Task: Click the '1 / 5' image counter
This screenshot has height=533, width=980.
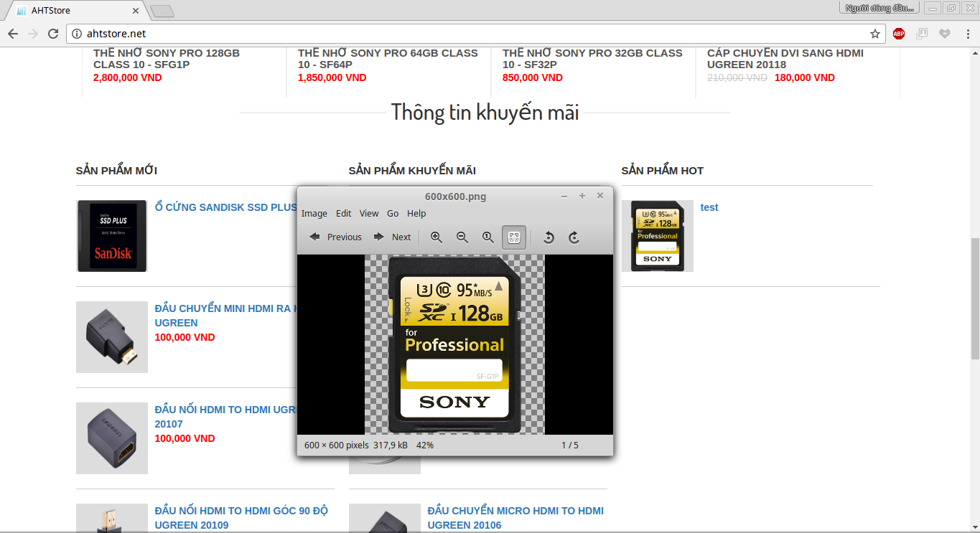Action: [x=570, y=445]
